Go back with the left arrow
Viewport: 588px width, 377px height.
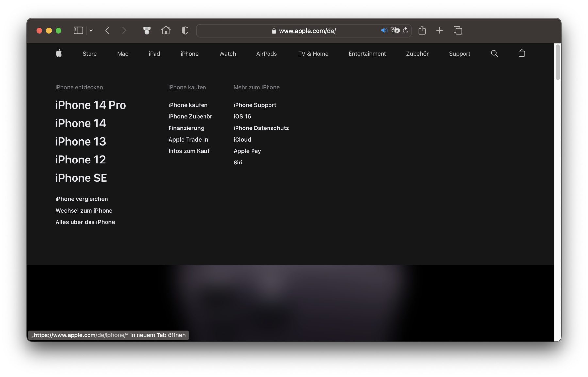(x=107, y=30)
